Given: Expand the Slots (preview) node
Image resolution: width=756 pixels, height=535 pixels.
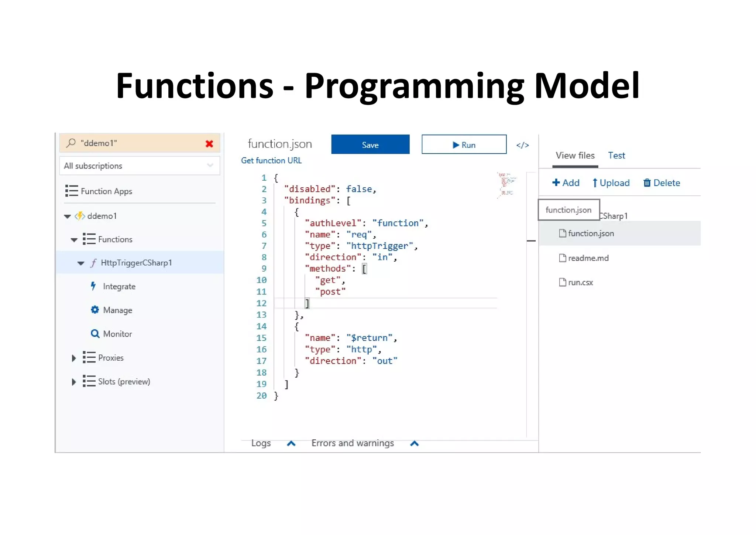Looking at the screenshot, I should click(x=74, y=382).
